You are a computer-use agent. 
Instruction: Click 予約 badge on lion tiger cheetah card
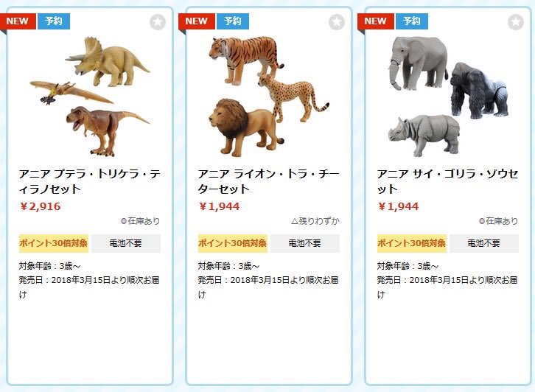click(x=233, y=21)
